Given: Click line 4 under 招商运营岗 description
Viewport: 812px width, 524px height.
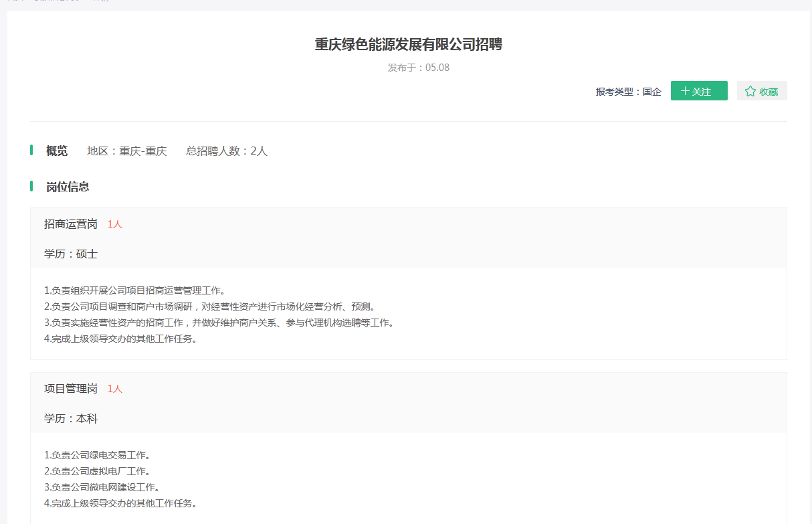Looking at the screenshot, I should click(x=120, y=339).
